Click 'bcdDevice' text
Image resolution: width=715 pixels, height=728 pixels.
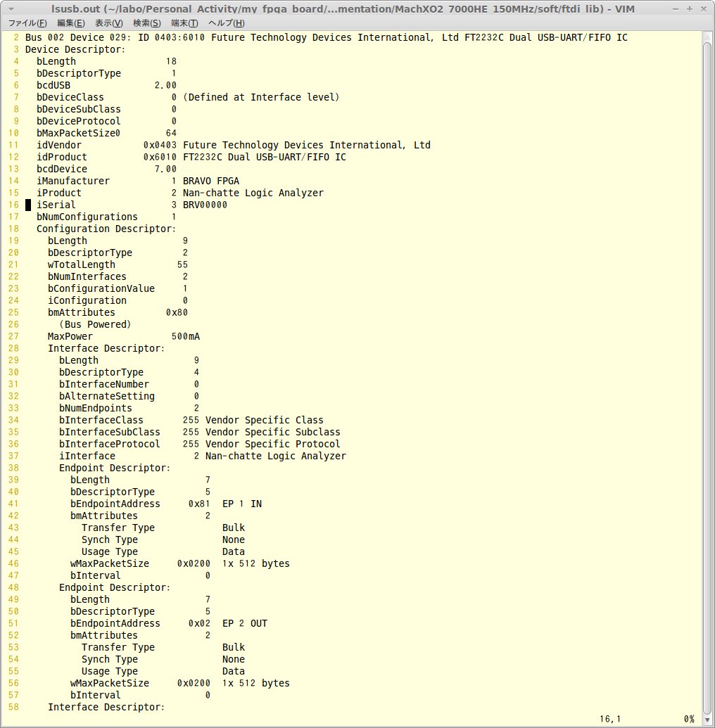click(x=62, y=169)
